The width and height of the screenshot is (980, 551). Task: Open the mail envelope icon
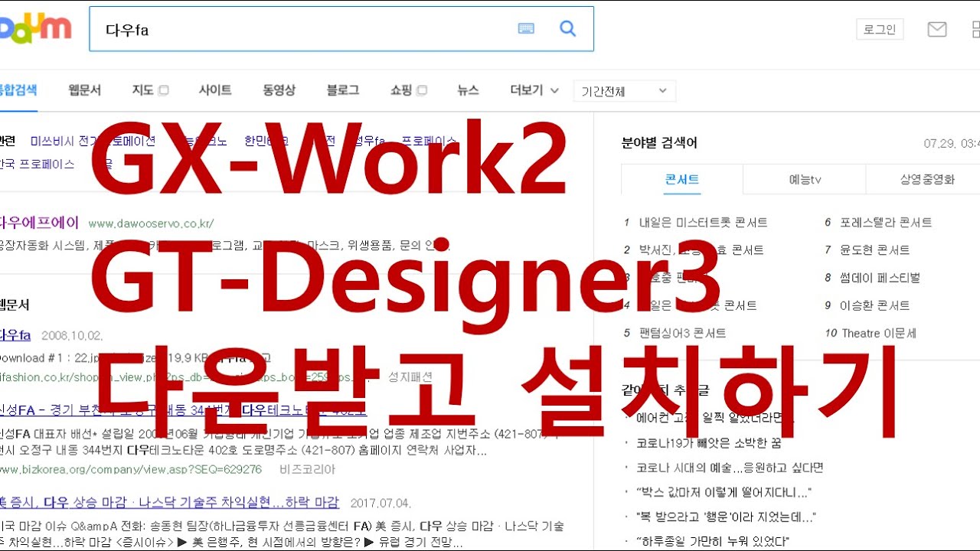pyautogui.click(x=937, y=30)
